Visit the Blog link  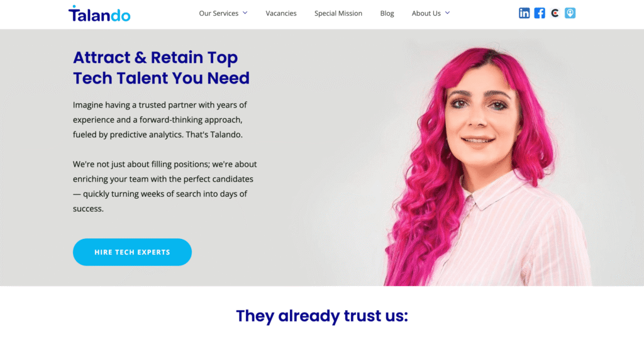click(x=387, y=13)
